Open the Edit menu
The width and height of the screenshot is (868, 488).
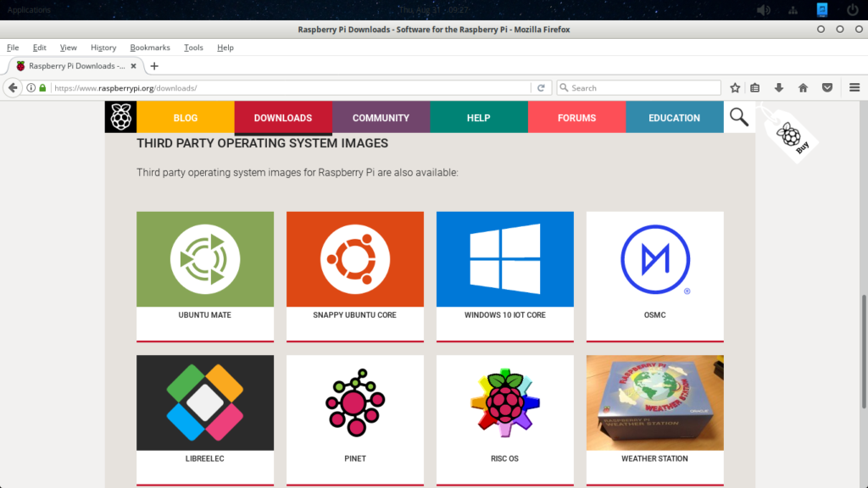click(x=39, y=47)
